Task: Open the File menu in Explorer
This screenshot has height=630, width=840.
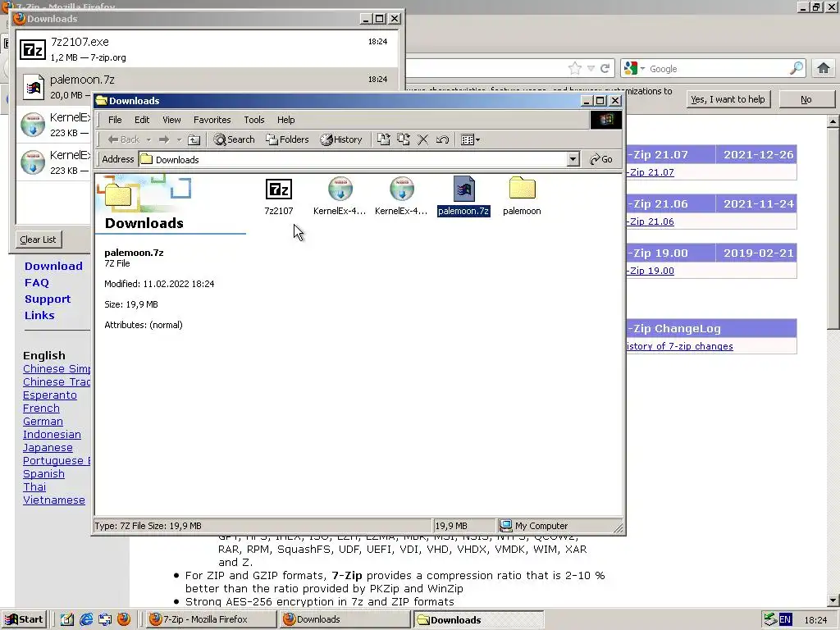Action: 115,120
